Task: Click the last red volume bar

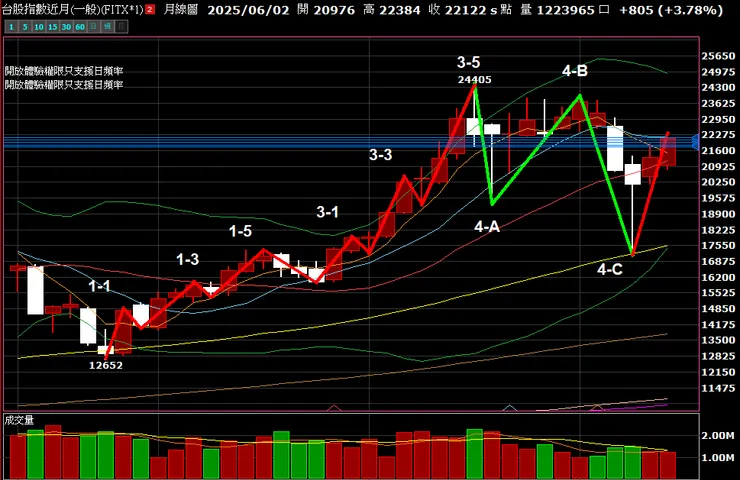Action: [x=668, y=465]
